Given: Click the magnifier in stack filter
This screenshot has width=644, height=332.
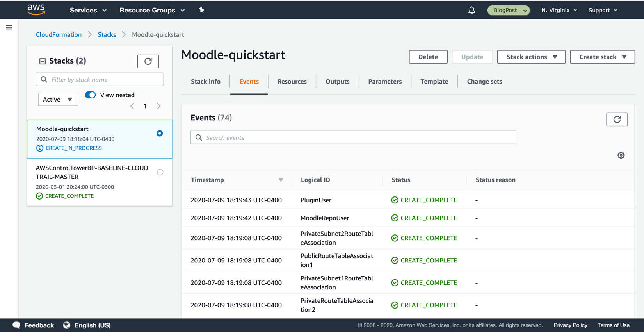Looking at the screenshot, I should [44, 80].
